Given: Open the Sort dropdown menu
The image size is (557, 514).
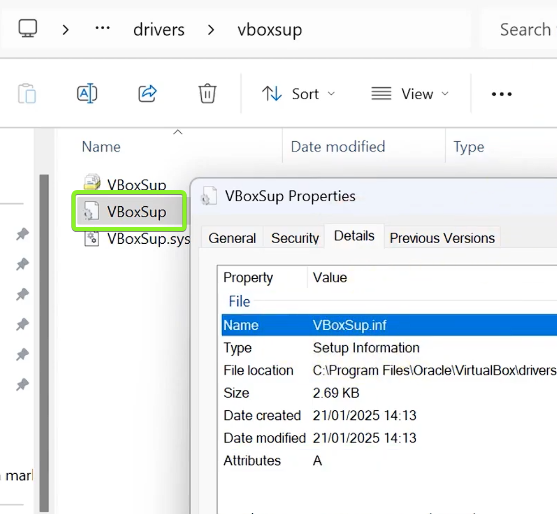Looking at the screenshot, I should coord(299,94).
